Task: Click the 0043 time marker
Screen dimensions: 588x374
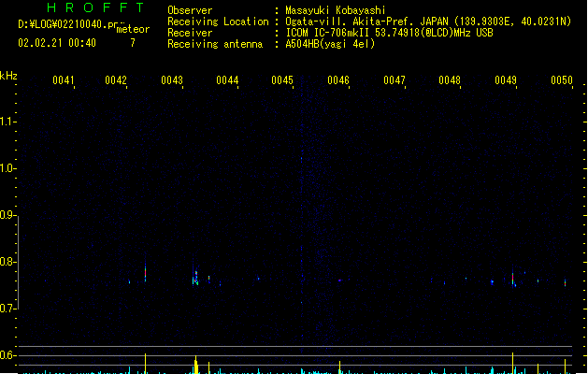Action: (172, 80)
